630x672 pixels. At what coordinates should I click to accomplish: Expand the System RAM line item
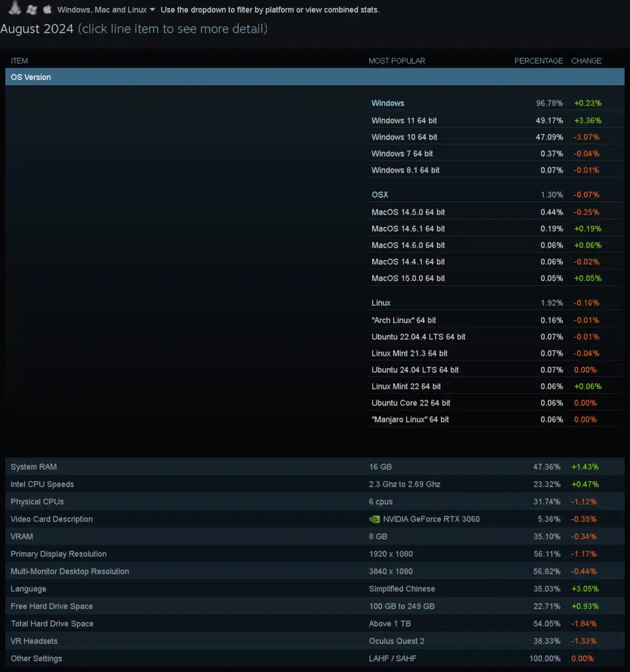[x=314, y=467]
